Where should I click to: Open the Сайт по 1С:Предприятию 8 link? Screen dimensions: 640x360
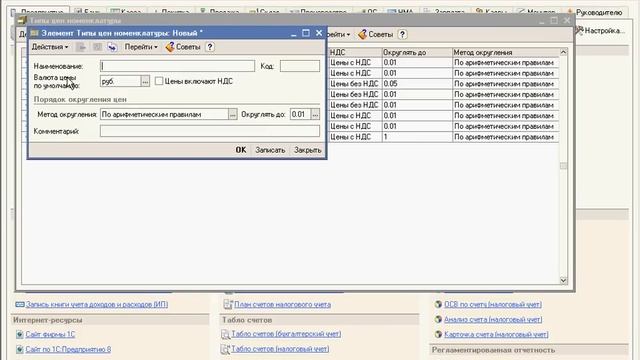pyautogui.click(x=68, y=349)
